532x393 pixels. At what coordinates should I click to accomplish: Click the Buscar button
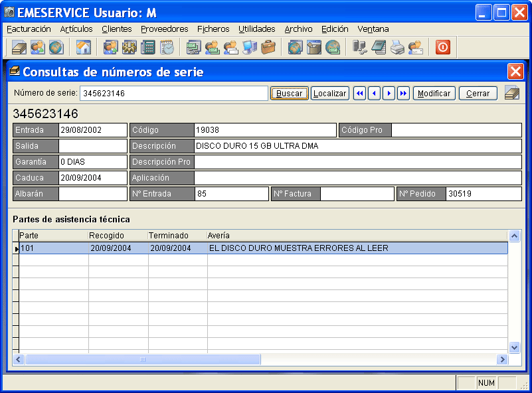290,93
